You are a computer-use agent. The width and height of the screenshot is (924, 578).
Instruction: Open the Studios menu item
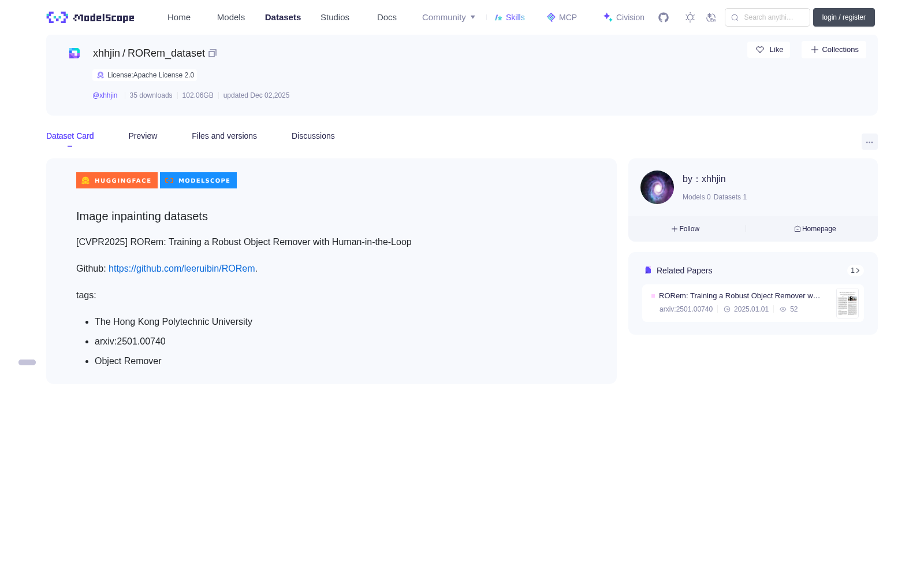335,17
